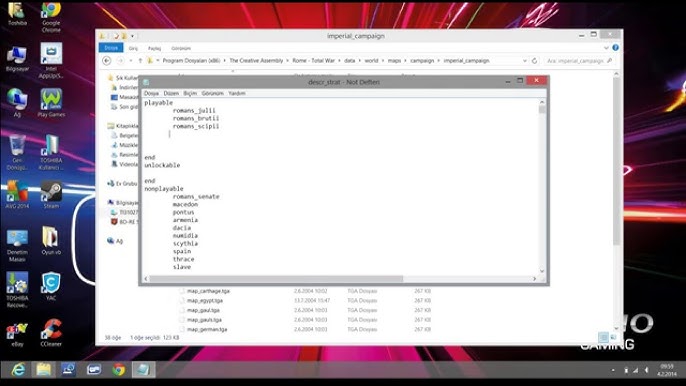This screenshot has width=686, height=386.
Task: Open File Explorer from the taskbar
Action: tap(43, 370)
